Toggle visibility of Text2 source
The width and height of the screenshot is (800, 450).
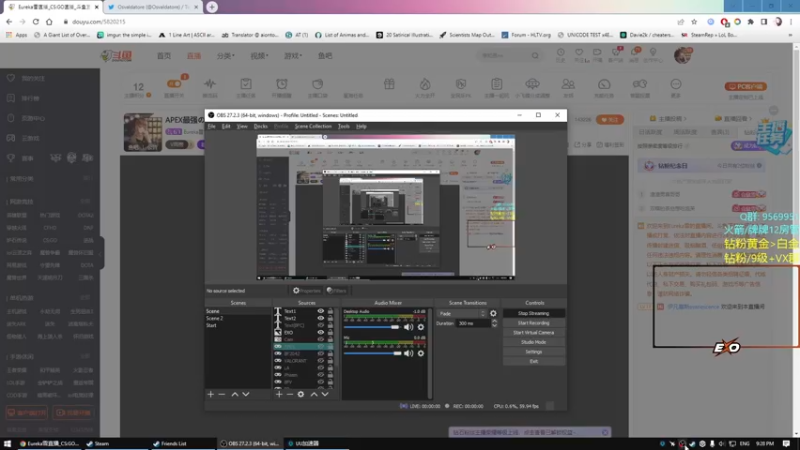tap(320, 318)
